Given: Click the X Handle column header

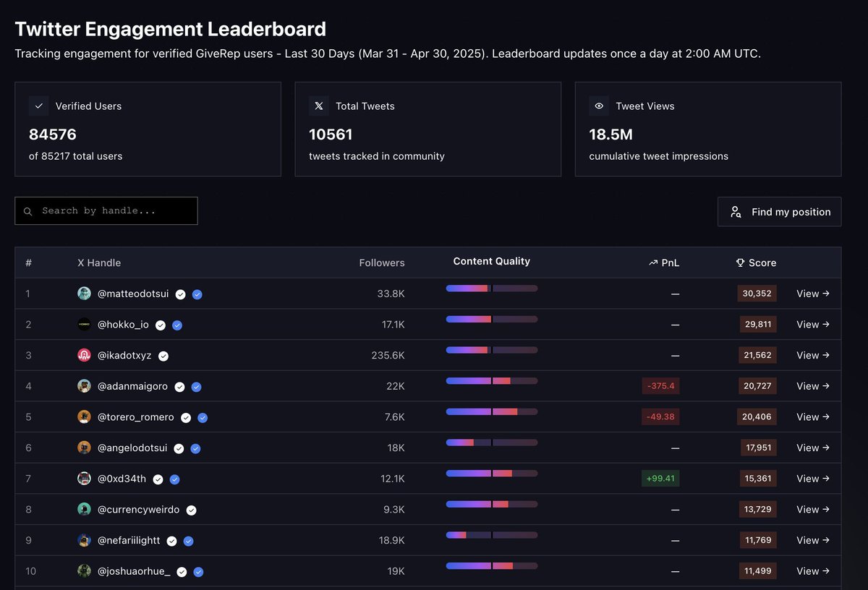Looking at the screenshot, I should click(99, 263).
